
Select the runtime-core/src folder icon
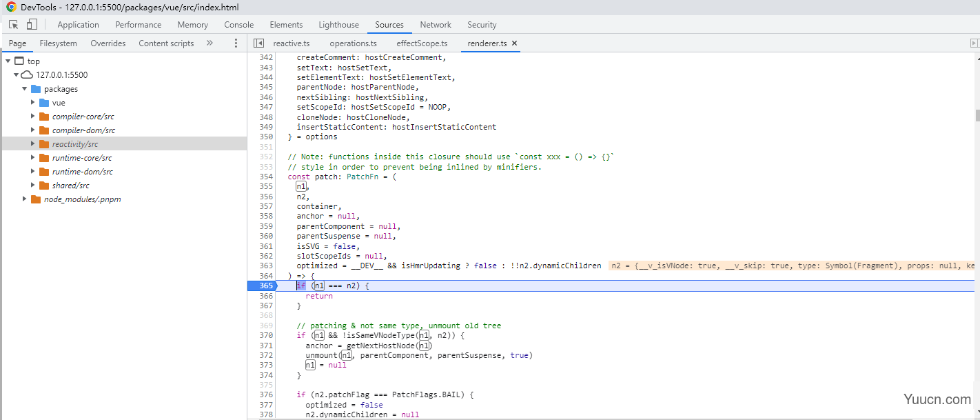pyautogui.click(x=44, y=157)
